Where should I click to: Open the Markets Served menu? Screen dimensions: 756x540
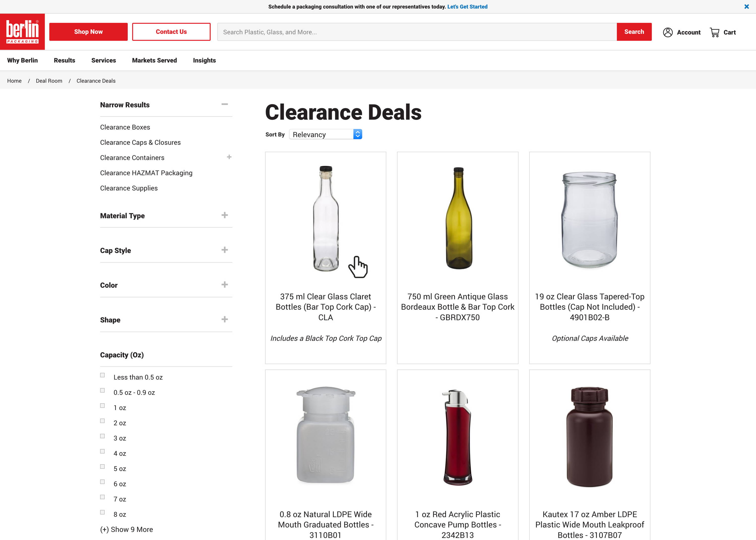coord(154,60)
